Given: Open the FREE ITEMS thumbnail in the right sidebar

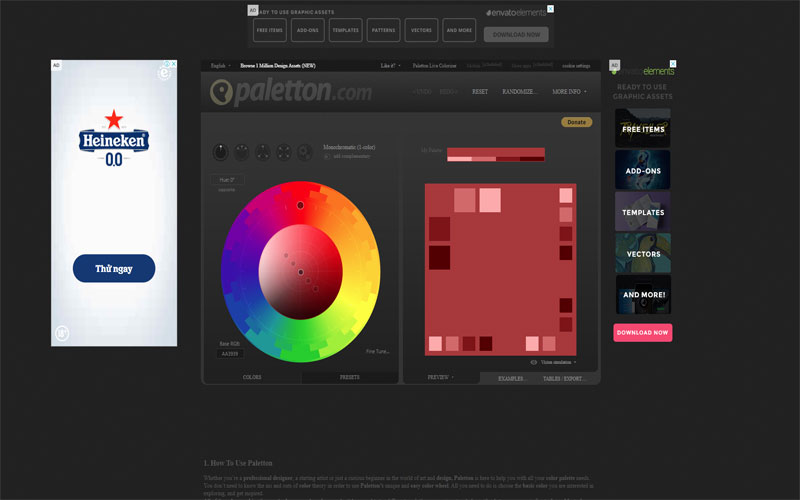Looking at the screenshot, I should tap(643, 128).
